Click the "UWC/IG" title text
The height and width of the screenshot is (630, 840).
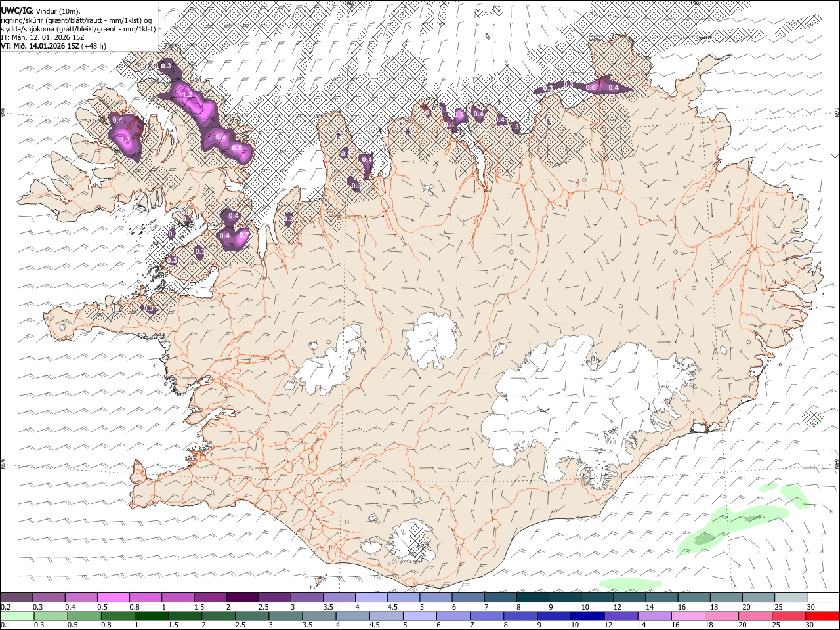point(16,10)
